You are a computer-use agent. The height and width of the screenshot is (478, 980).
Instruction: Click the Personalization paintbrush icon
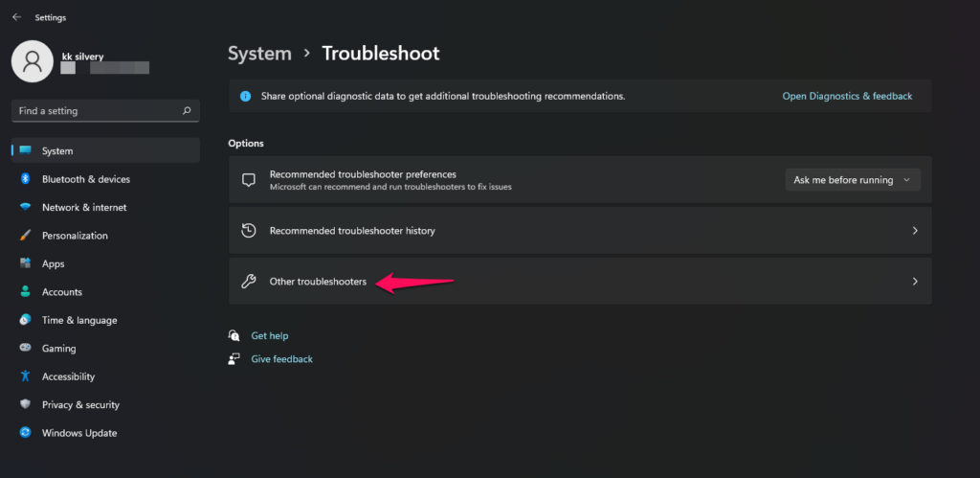[x=25, y=236]
